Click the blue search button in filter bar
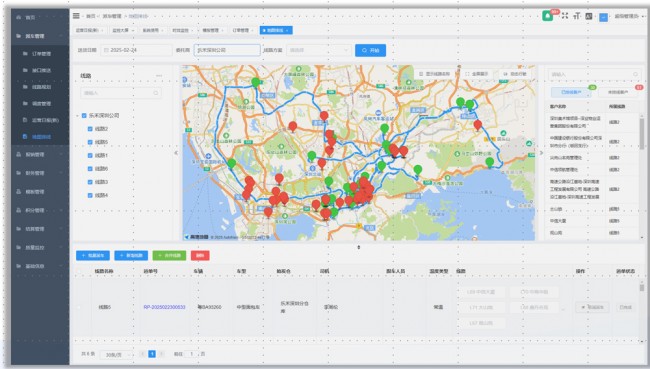 (371, 50)
